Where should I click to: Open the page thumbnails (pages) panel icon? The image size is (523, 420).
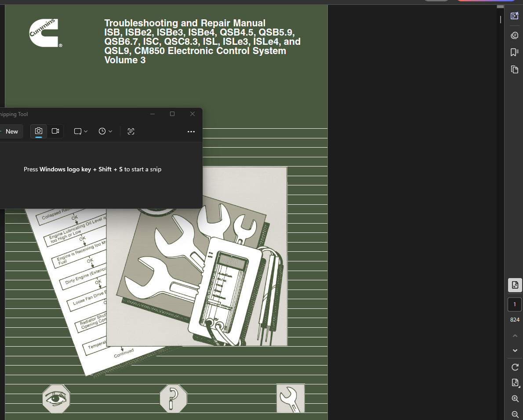[515, 69]
